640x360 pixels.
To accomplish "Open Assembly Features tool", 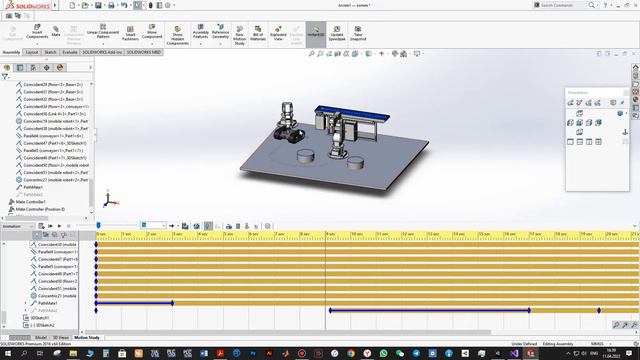I will 200,31.
